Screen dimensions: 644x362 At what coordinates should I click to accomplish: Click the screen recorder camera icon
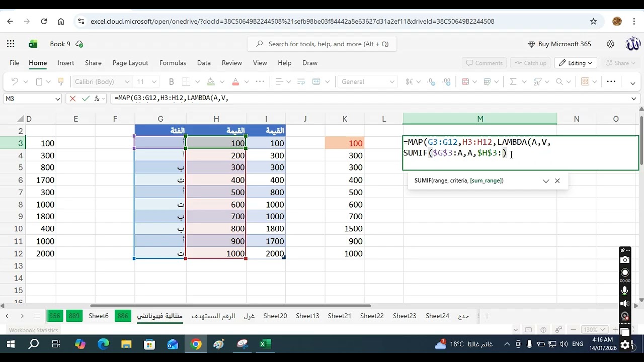(625, 259)
